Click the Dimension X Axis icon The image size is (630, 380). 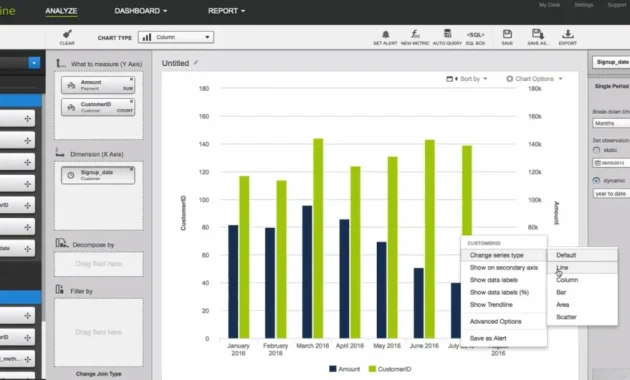[60, 152]
